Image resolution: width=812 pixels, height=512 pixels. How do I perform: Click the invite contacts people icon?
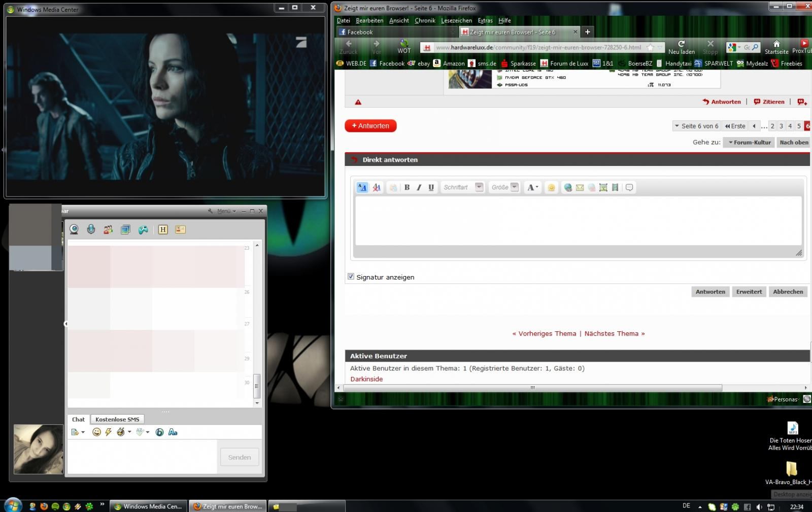coord(108,230)
